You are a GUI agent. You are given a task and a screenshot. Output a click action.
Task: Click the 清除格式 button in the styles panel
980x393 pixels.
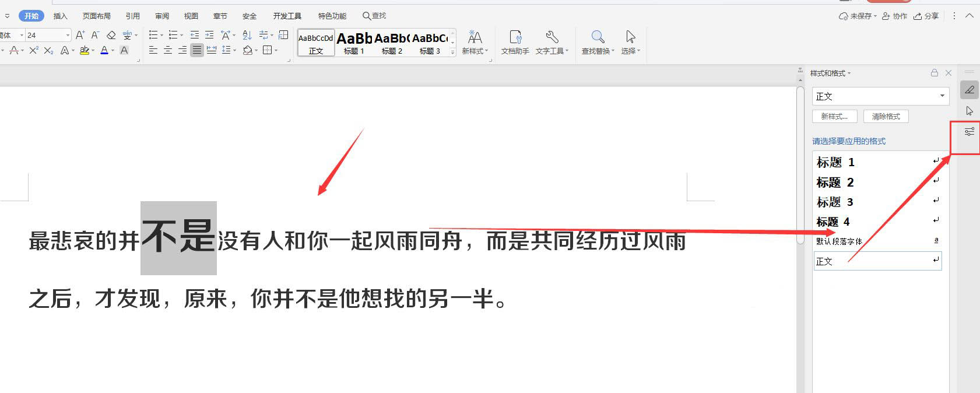click(886, 117)
